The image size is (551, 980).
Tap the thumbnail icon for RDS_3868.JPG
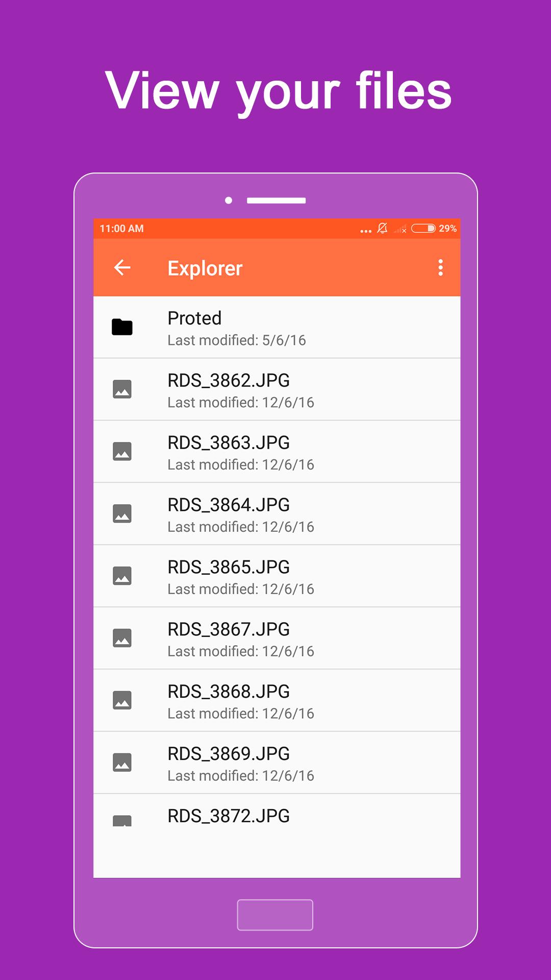click(x=122, y=700)
